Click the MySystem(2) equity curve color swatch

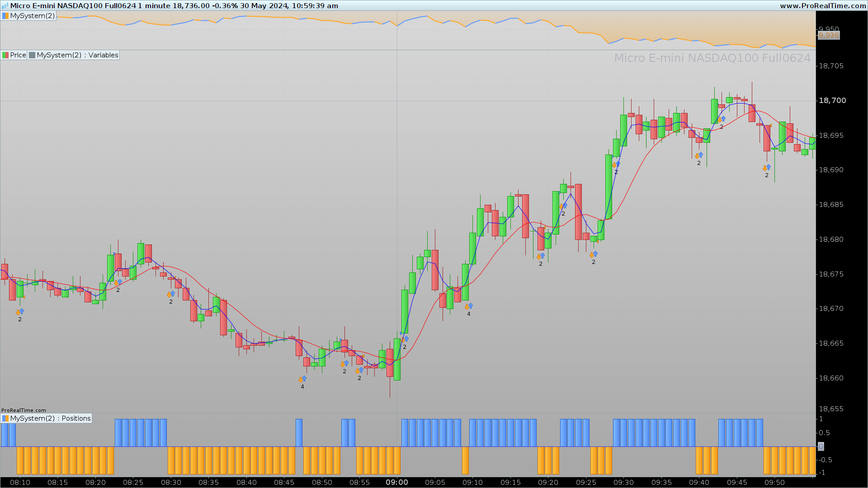coord(5,16)
